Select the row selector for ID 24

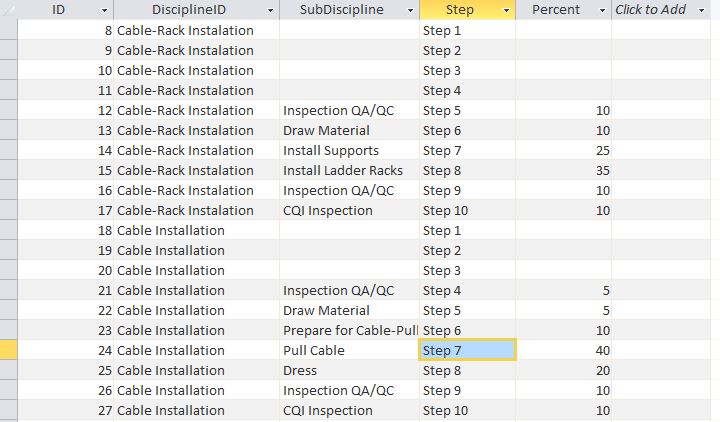pyautogui.click(x=8, y=350)
